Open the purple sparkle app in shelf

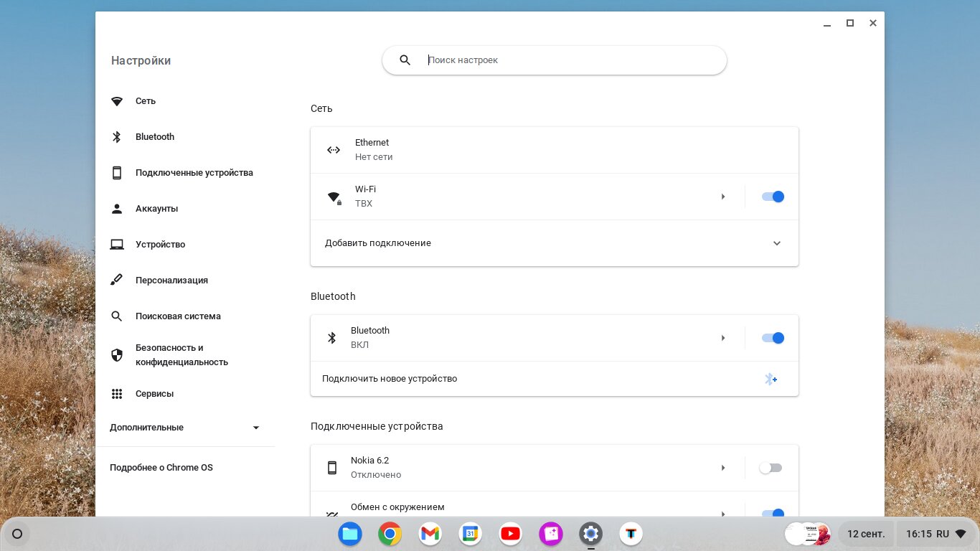(551, 534)
